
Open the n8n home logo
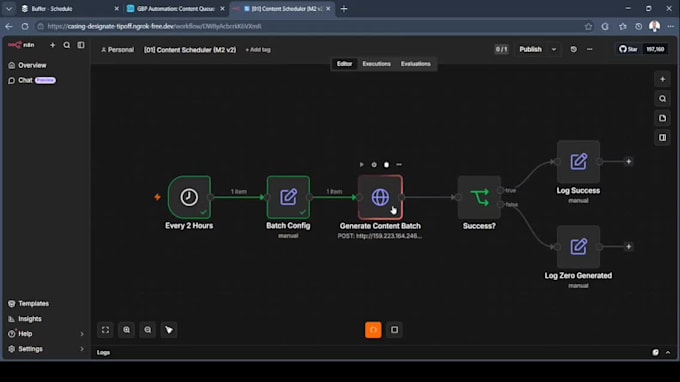click(21, 45)
